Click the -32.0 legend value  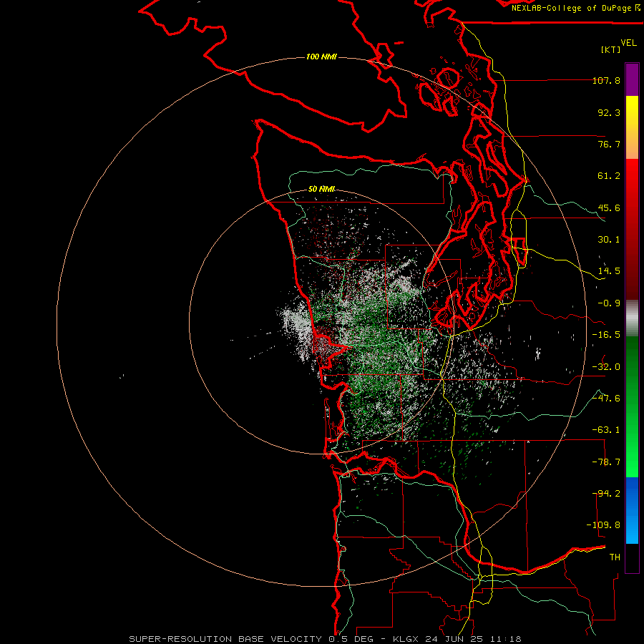pos(606,367)
